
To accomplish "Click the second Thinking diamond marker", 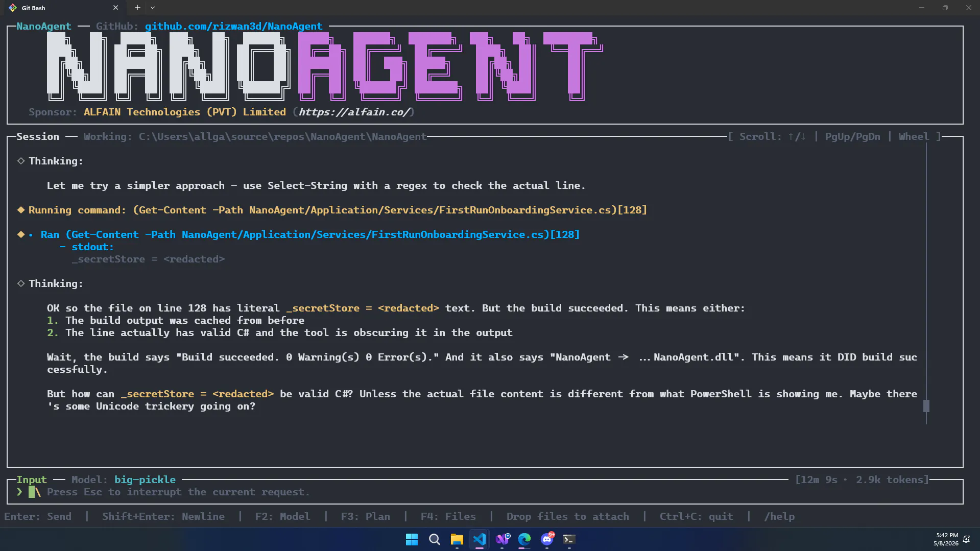I will (21, 283).
